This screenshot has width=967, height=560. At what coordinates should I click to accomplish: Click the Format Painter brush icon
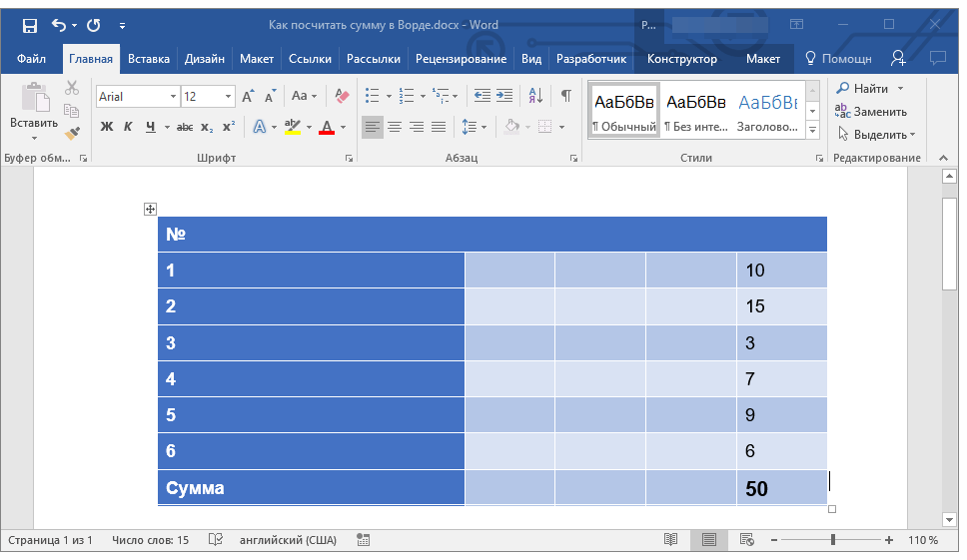coord(72,133)
